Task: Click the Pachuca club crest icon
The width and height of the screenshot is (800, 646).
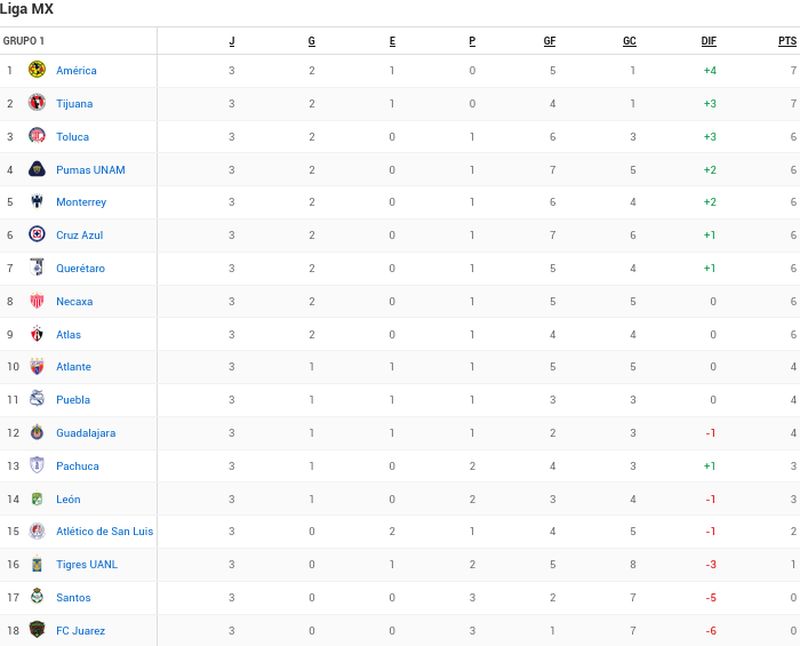Action: [37, 465]
